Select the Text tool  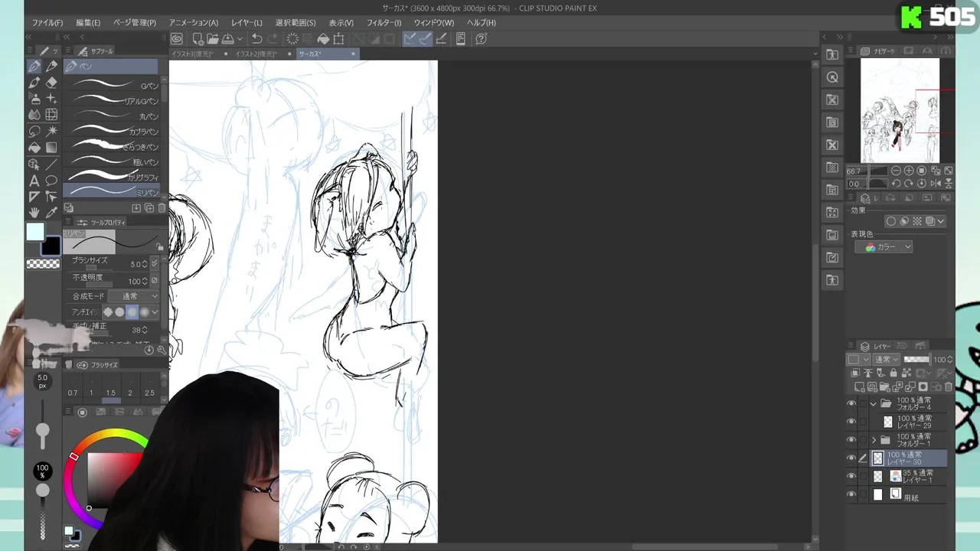click(x=34, y=181)
